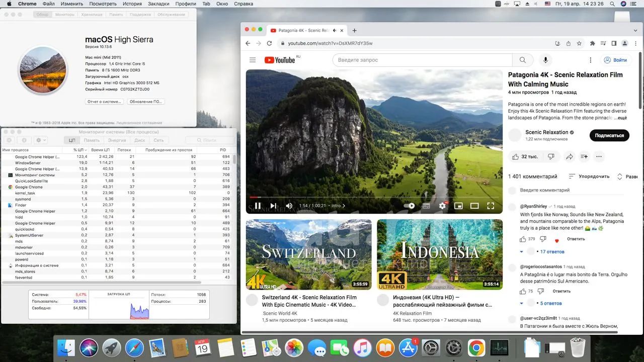Switch to theater mode
The image size is (644, 362).
pos(474,206)
